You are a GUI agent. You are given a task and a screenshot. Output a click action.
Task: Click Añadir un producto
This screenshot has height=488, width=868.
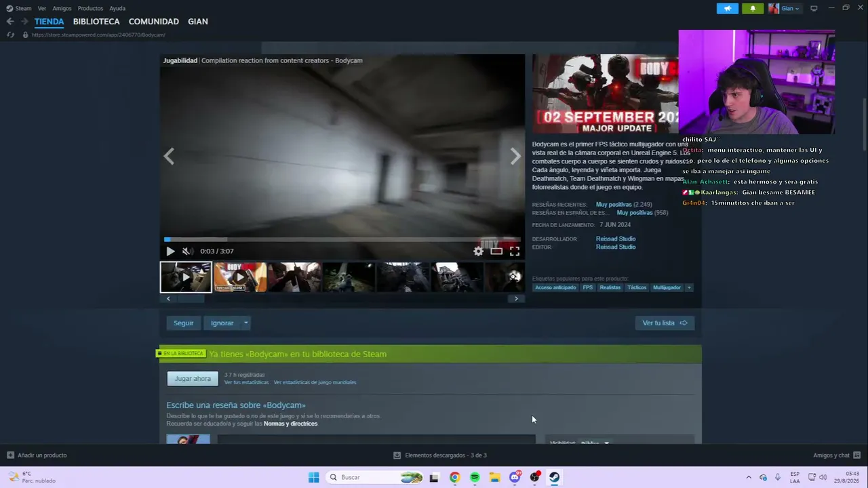[x=37, y=455]
